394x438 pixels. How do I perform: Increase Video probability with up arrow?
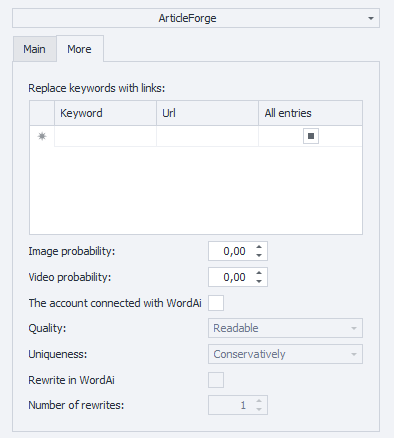[259, 273]
